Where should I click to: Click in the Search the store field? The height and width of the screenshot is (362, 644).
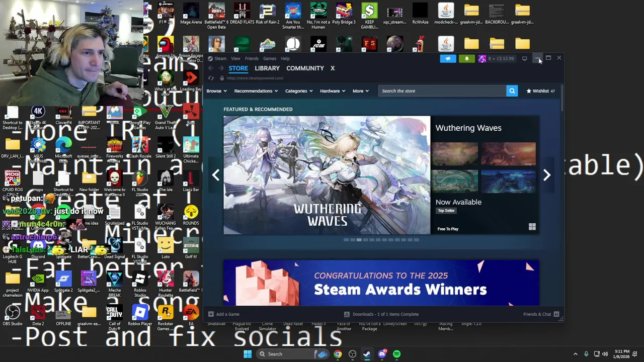click(442, 91)
